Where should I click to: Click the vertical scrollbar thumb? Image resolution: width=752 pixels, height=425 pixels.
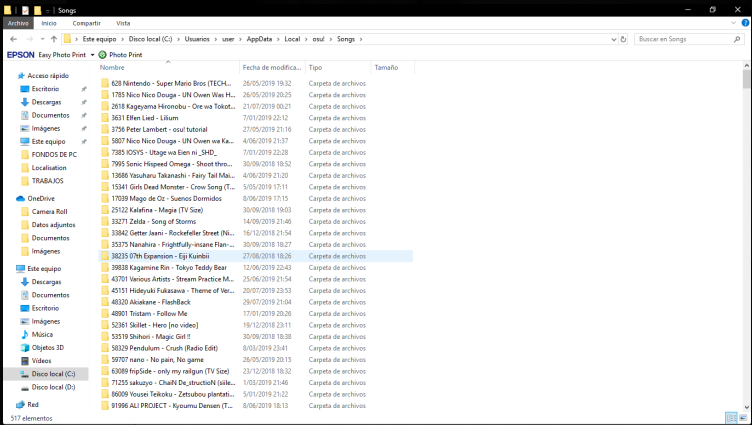[x=747, y=79]
